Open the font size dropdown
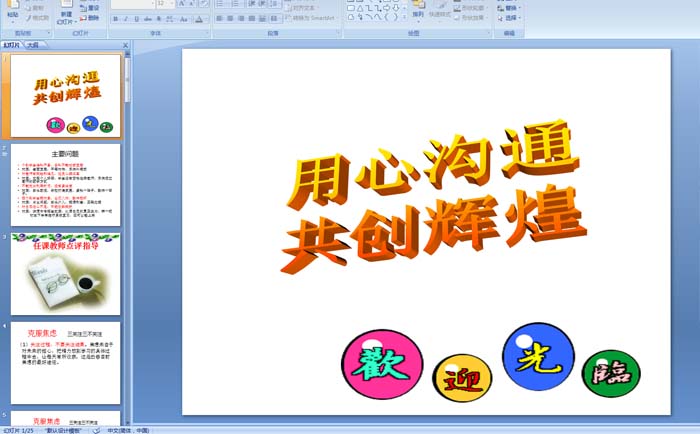The width and height of the screenshot is (700, 434). [165, 4]
